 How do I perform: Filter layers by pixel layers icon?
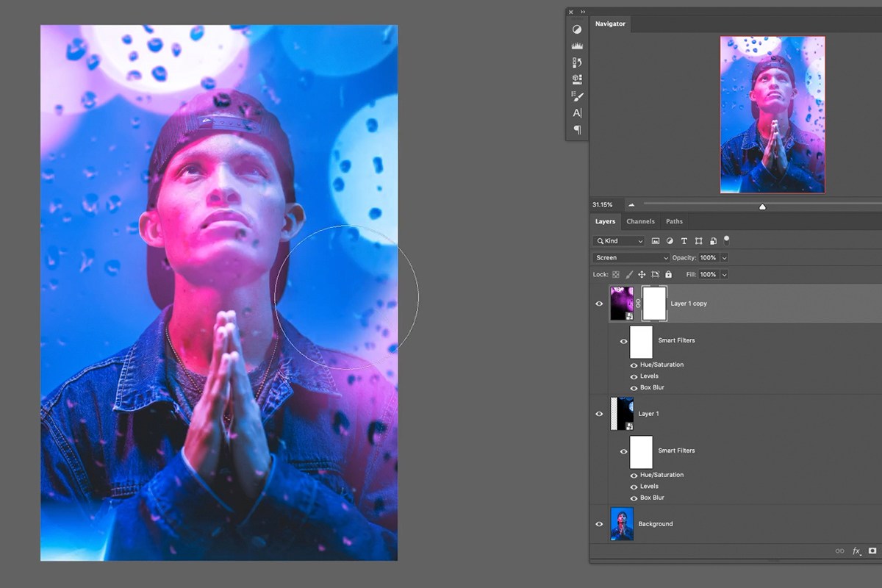[656, 241]
